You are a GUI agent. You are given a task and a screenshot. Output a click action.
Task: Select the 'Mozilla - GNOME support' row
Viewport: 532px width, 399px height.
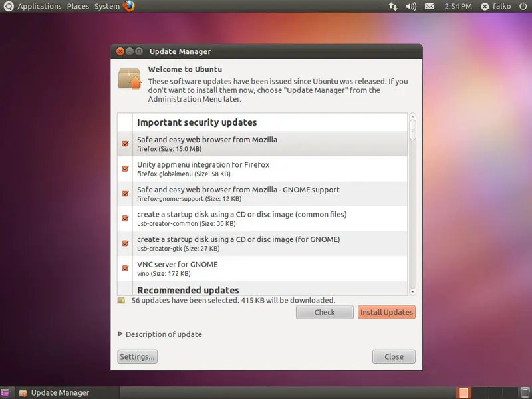262,194
